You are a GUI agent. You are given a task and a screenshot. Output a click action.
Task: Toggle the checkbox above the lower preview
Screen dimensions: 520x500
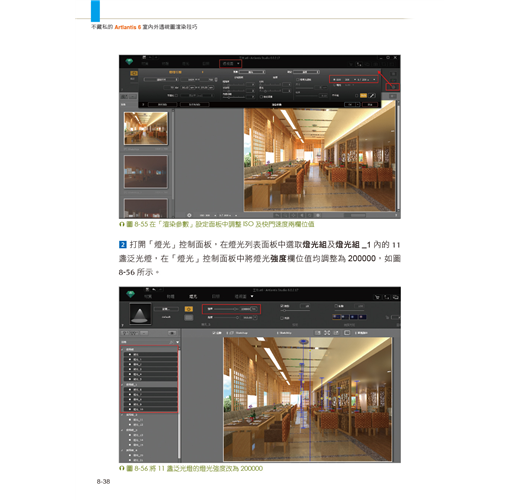coord(214,333)
